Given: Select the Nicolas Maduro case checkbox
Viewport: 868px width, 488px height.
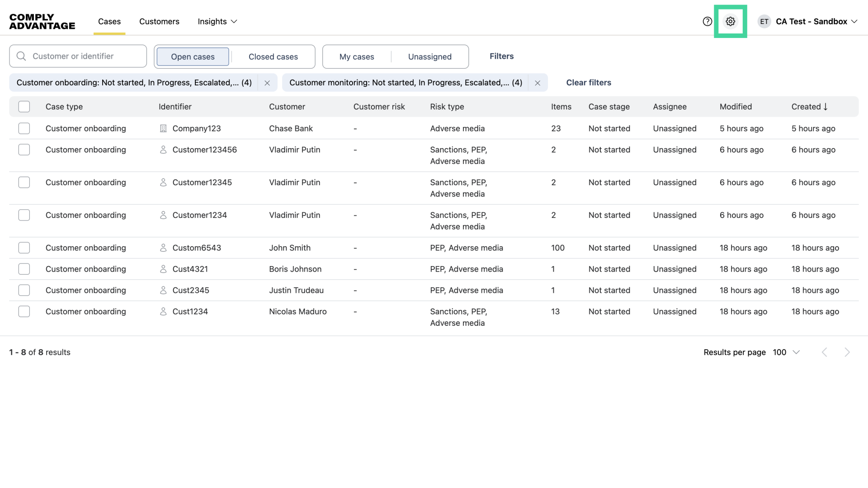Looking at the screenshot, I should pyautogui.click(x=24, y=311).
